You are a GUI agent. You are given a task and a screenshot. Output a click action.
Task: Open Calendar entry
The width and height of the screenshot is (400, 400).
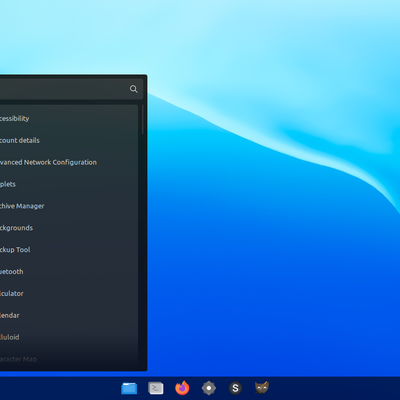coord(69,315)
